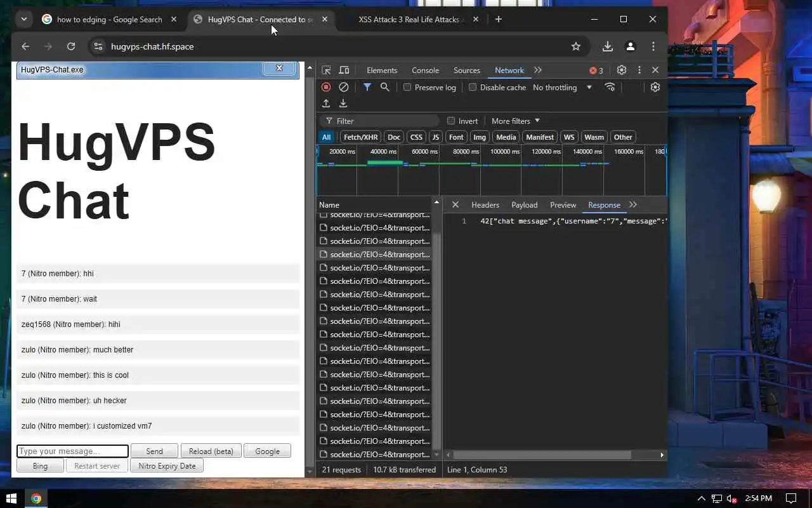The height and width of the screenshot is (508, 812).
Task: Go back in browser history
Action: pos(25,46)
